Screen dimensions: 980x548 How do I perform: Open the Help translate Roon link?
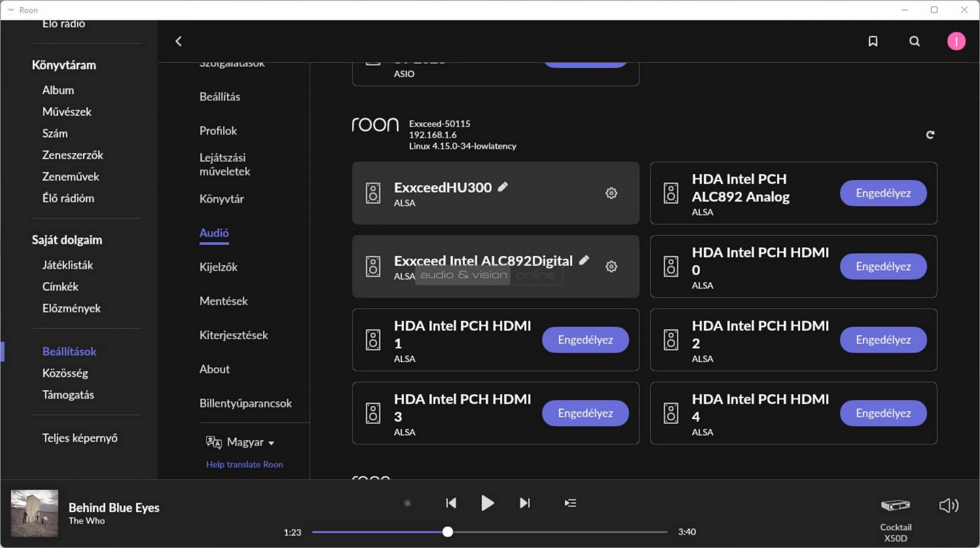(245, 464)
